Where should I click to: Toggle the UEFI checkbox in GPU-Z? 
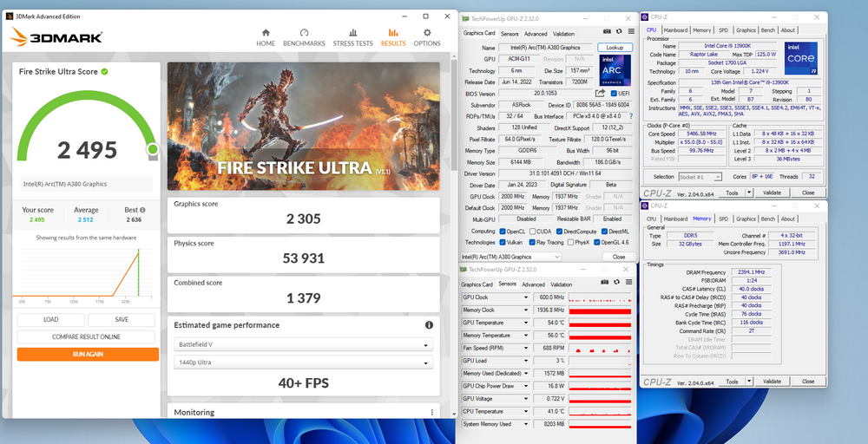coord(612,93)
